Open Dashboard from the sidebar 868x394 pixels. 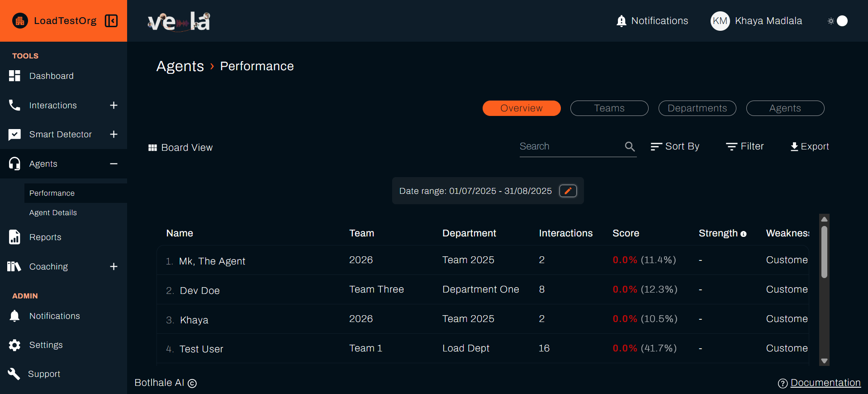[51, 76]
